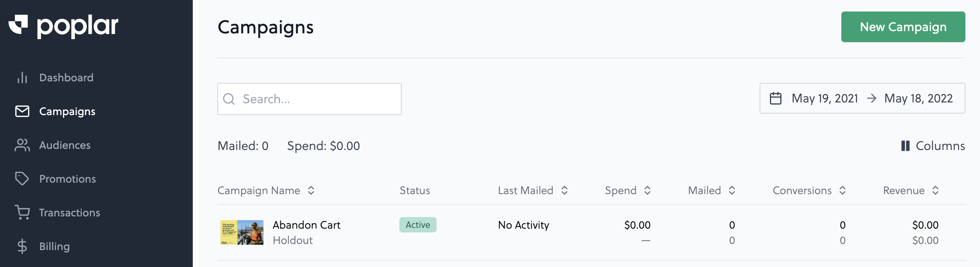This screenshot has height=267, width=980.
Task: Select the Campaigns envelope icon
Action: (22, 111)
